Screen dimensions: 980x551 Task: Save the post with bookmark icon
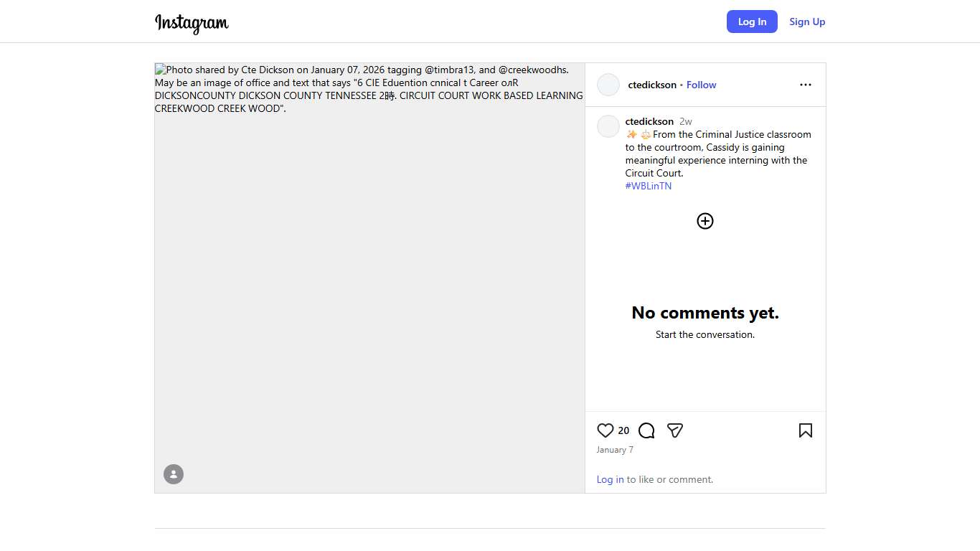(x=806, y=430)
